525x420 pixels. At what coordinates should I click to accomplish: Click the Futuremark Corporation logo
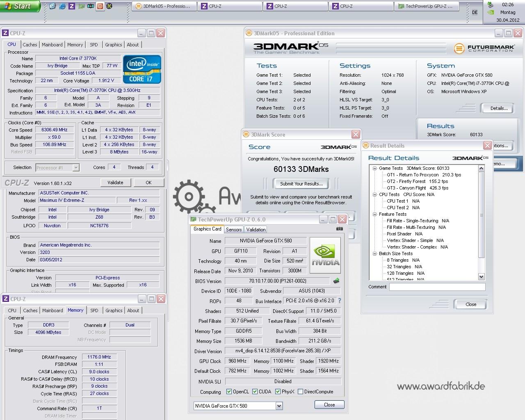[x=484, y=48]
